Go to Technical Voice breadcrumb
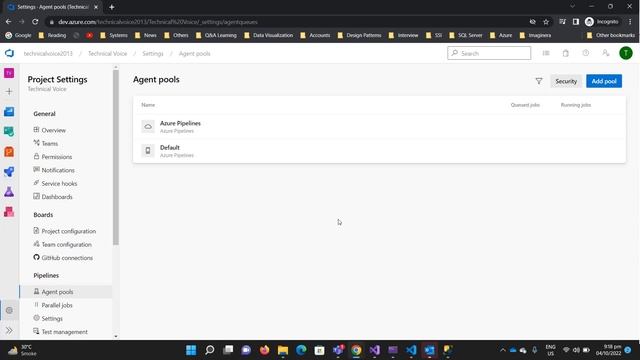640x360 pixels. [x=107, y=53]
